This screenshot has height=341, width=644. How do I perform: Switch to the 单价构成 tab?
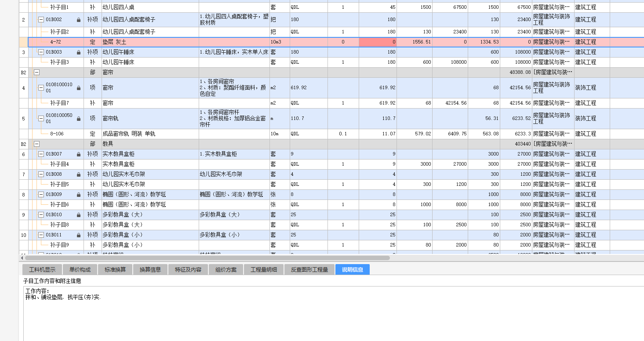80,269
